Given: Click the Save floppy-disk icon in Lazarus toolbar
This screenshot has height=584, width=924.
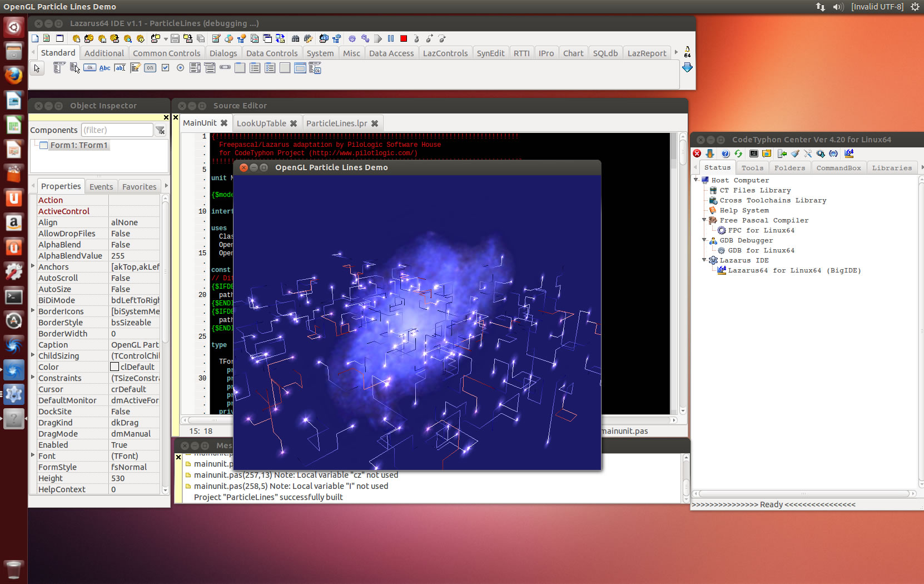Looking at the screenshot, I should pos(175,38).
